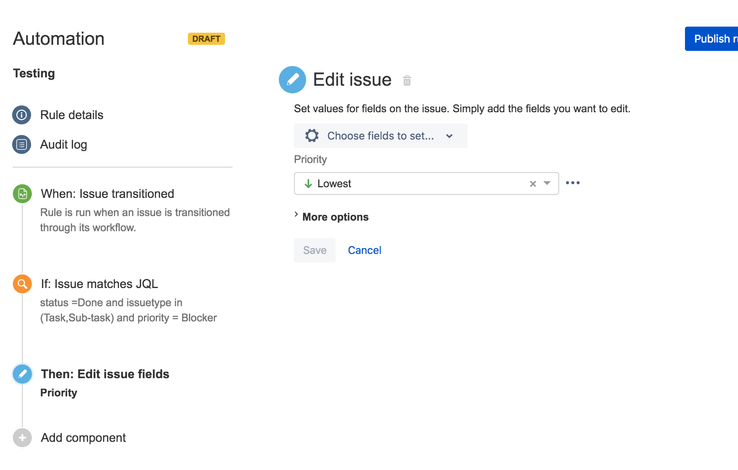This screenshot has height=470, width=738.
Task: Click the orange JQL condition search icon
Action: pos(22,284)
